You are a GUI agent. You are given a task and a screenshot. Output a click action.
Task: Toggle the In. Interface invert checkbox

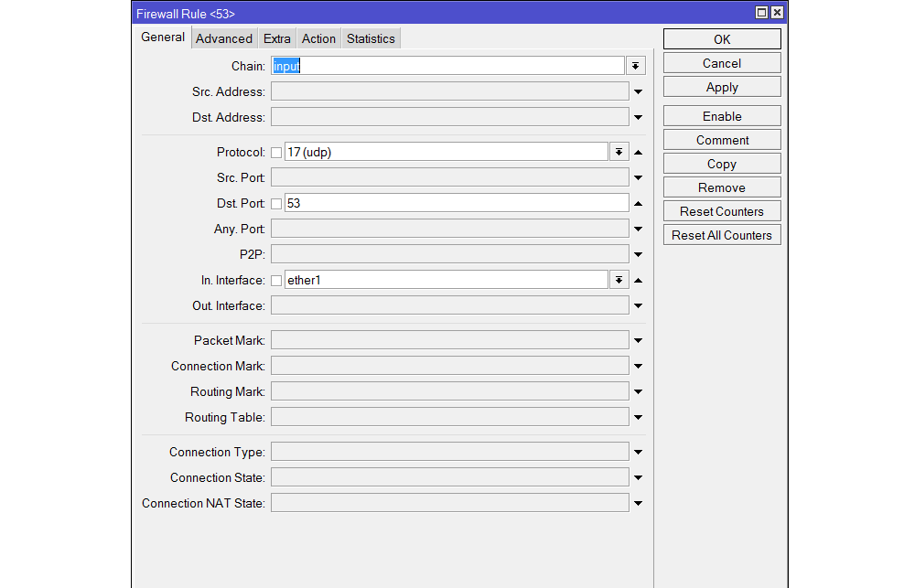click(276, 281)
